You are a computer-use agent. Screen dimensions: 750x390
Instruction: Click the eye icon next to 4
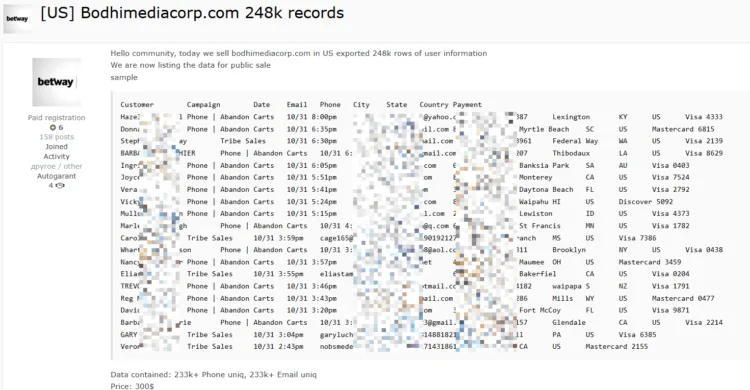pos(60,186)
